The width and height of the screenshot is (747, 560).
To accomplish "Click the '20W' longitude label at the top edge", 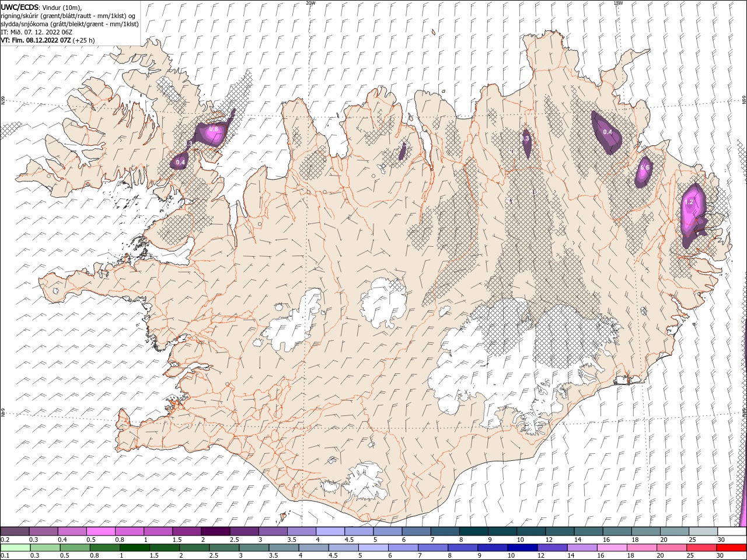I will pos(310,3).
